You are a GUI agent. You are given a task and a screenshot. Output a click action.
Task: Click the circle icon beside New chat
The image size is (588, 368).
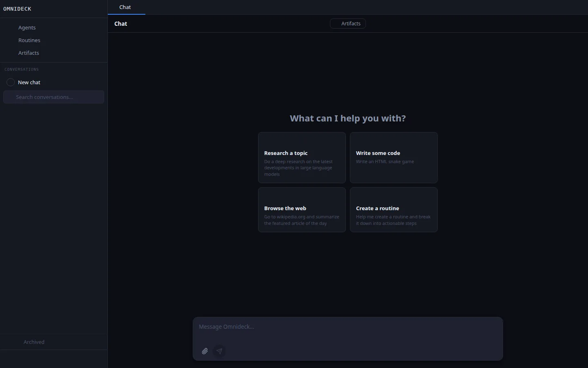(11, 82)
